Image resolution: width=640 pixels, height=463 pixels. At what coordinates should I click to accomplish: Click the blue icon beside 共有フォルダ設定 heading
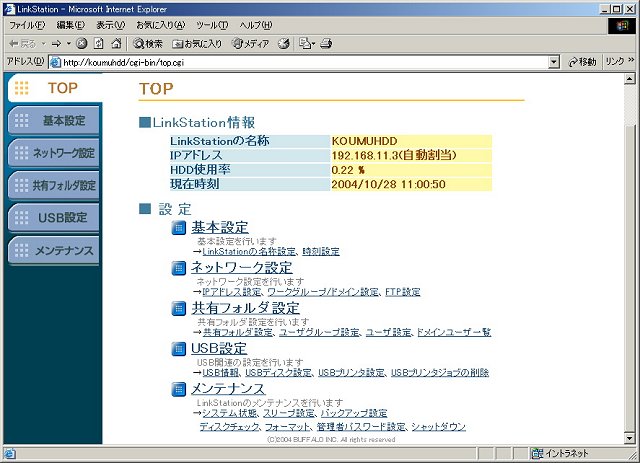pyautogui.click(x=179, y=308)
